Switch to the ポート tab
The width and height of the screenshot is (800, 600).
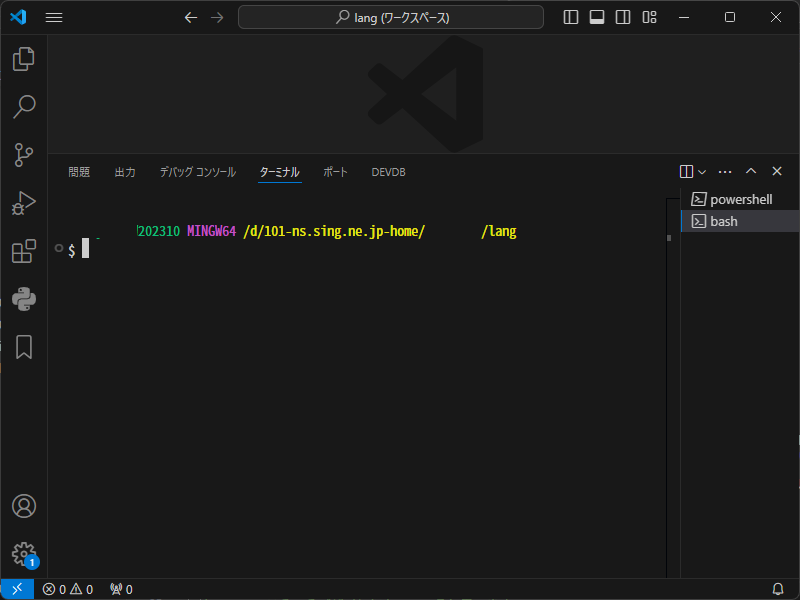[335, 172]
